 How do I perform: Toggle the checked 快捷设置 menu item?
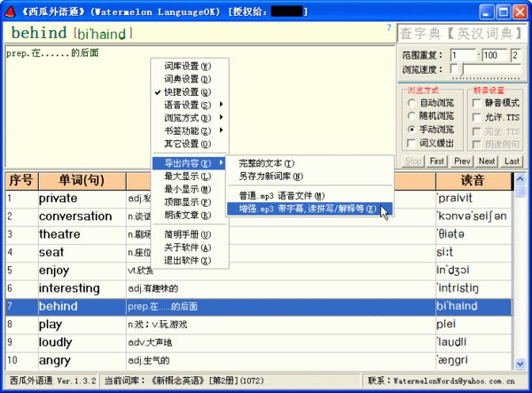(190, 92)
